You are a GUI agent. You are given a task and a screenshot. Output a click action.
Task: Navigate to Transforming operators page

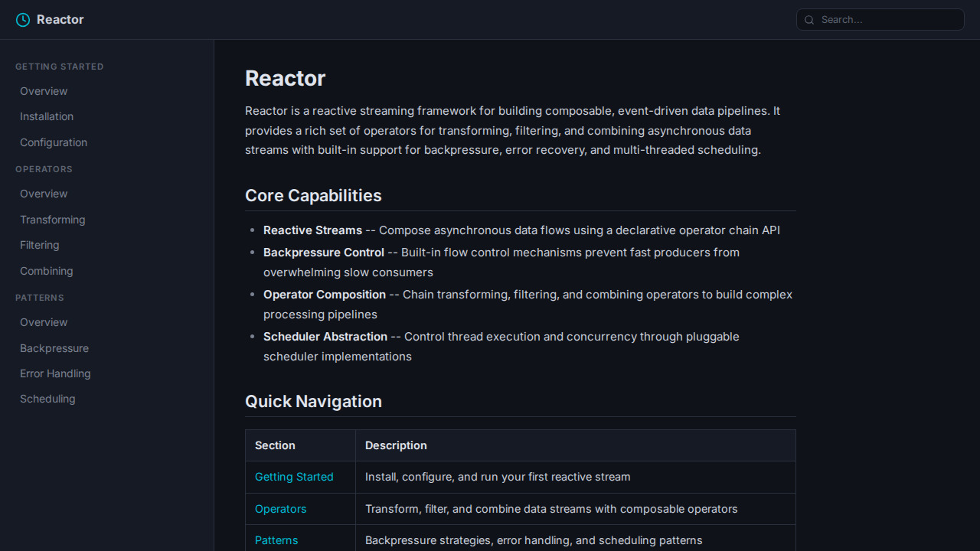click(53, 220)
